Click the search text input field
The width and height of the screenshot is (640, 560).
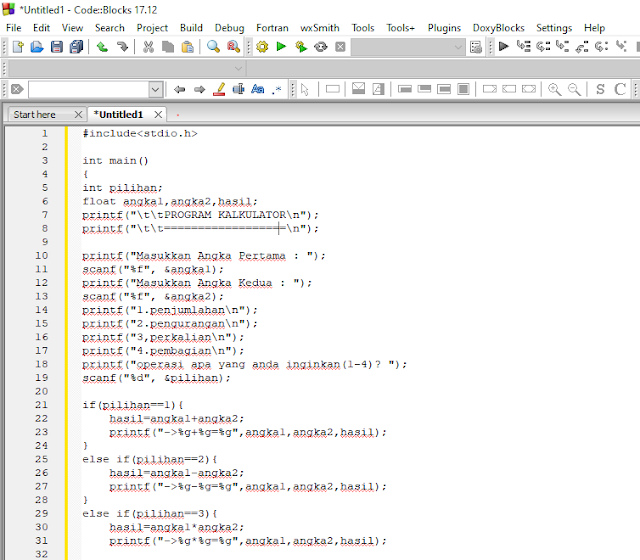[89, 89]
